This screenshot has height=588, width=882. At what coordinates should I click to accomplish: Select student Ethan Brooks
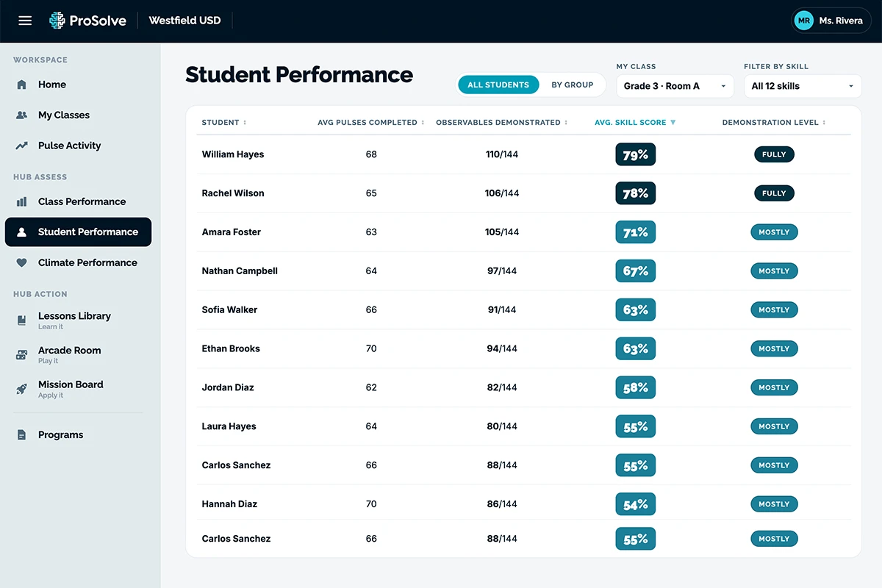tap(231, 348)
